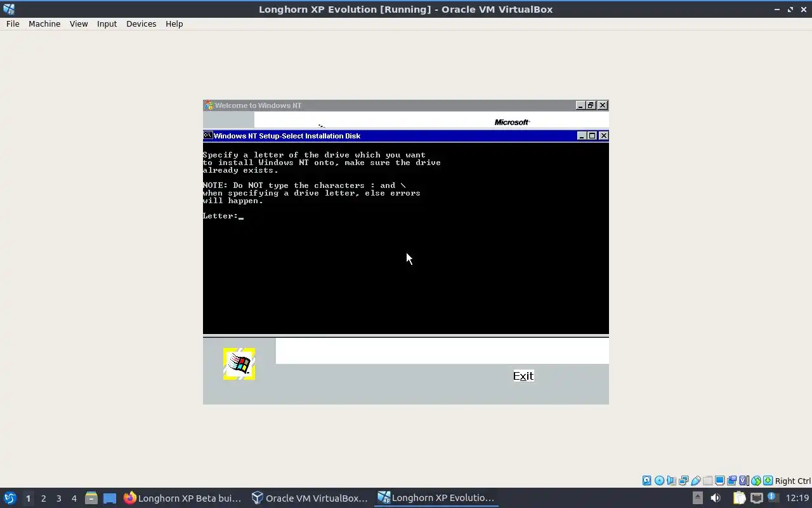Click the display indicator icon in status bar

pyautogui.click(x=719, y=481)
